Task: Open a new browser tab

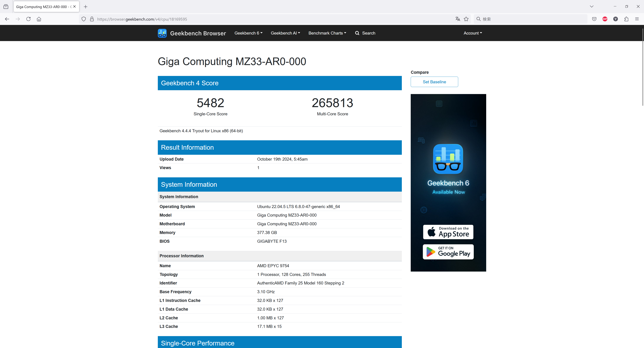Action: (86, 7)
